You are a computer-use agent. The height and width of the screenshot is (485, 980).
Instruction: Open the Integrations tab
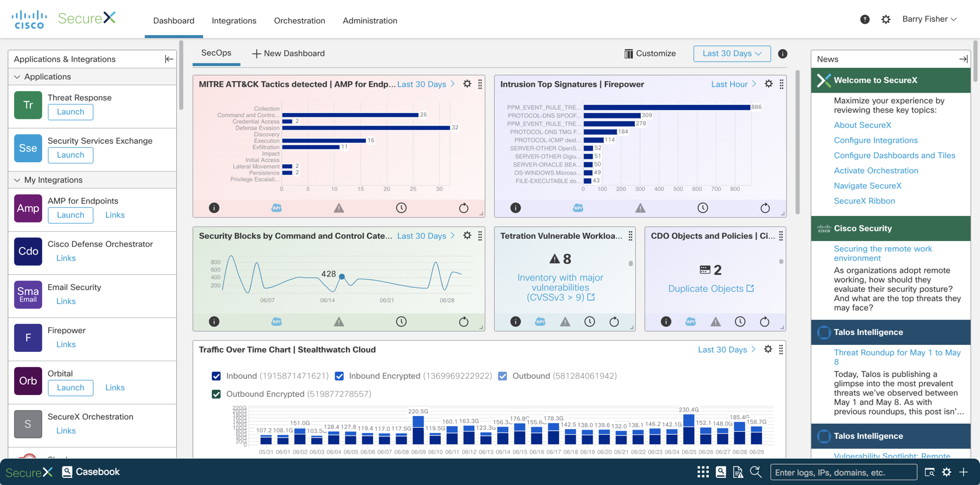234,20
